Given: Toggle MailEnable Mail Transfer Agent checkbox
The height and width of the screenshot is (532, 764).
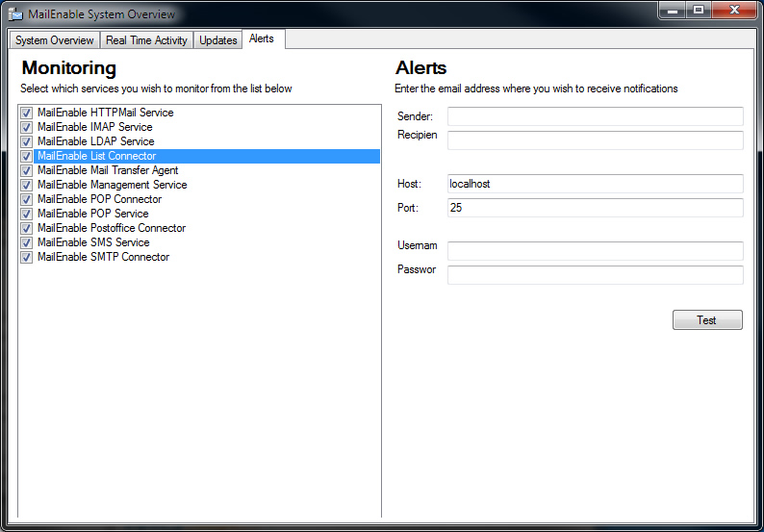Looking at the screenshot, I should 26,170.
